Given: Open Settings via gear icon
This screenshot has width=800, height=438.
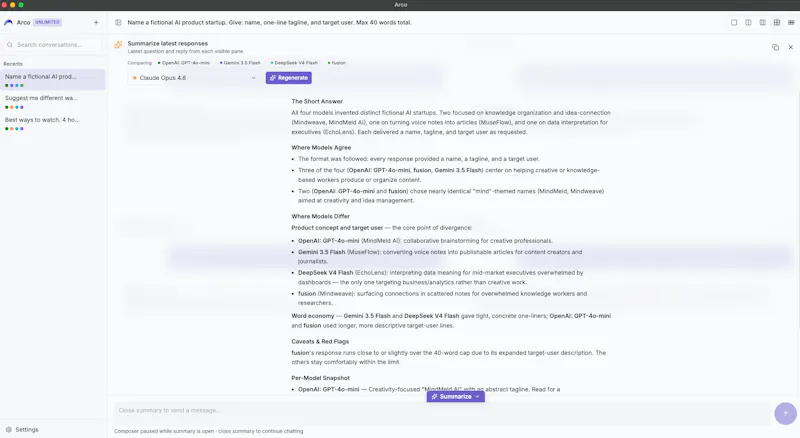Looking at the screenshot, I should [9, 430].
